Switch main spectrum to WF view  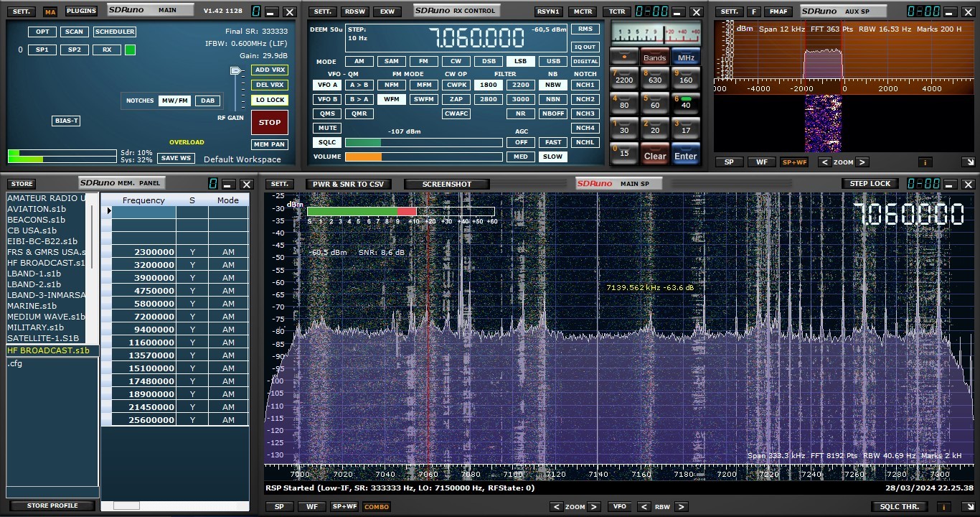click(x=312, y=507)
